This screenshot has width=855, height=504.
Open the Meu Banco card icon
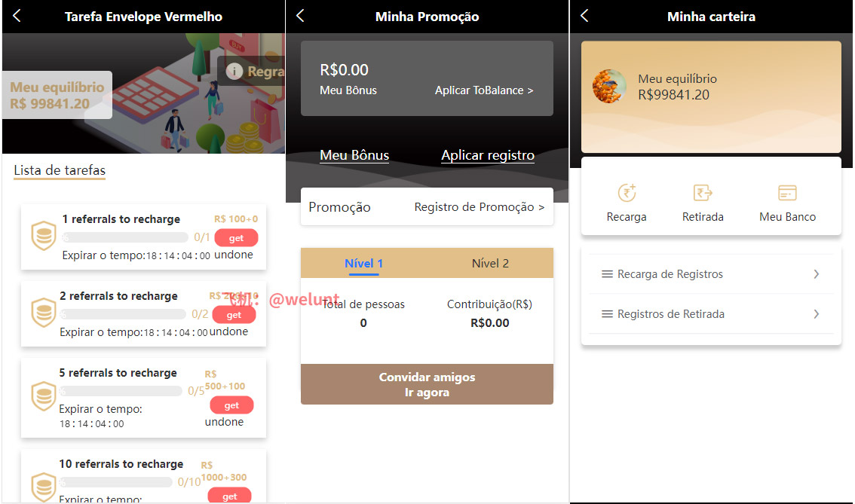coord(787,193)
